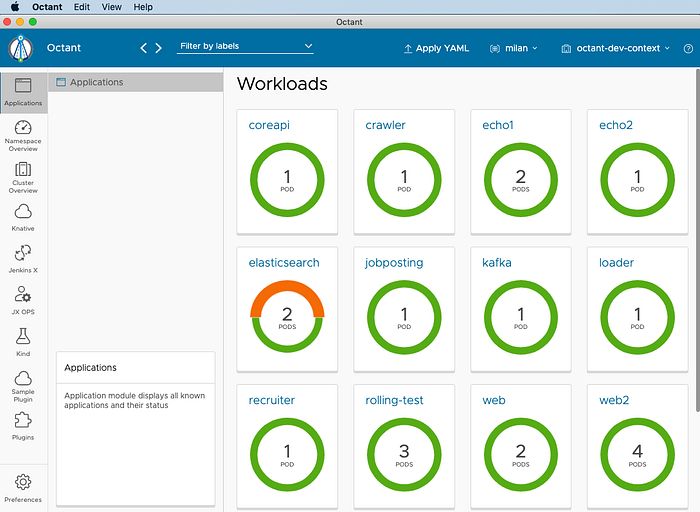Click the echo1 two-pods donut
This screenshot has width=700, height=512.
(x=521, y=179)
